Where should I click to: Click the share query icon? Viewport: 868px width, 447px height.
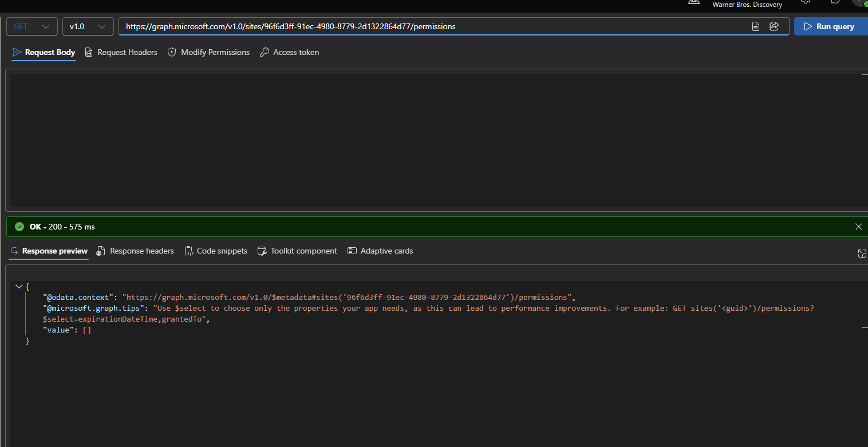tap(774, 26)
